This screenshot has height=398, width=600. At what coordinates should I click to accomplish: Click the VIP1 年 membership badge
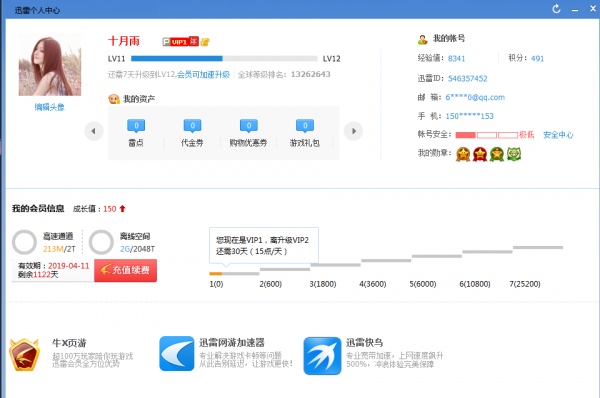(181, 41)
